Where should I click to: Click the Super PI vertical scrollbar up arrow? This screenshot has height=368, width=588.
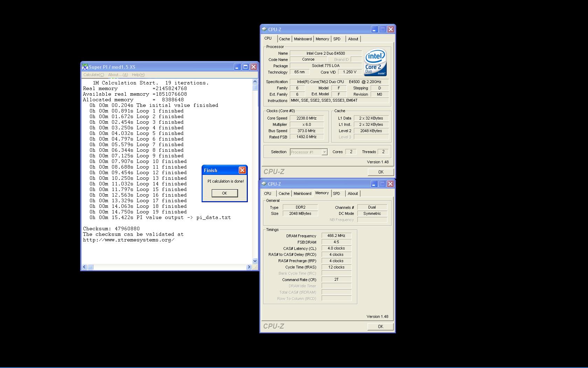255,82
